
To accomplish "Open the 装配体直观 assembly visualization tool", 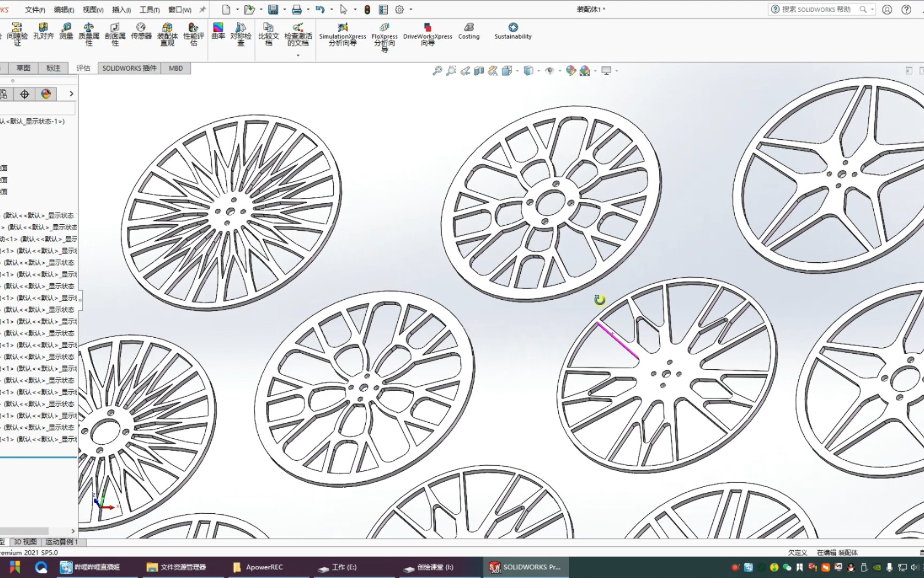I will coord(167,34).
